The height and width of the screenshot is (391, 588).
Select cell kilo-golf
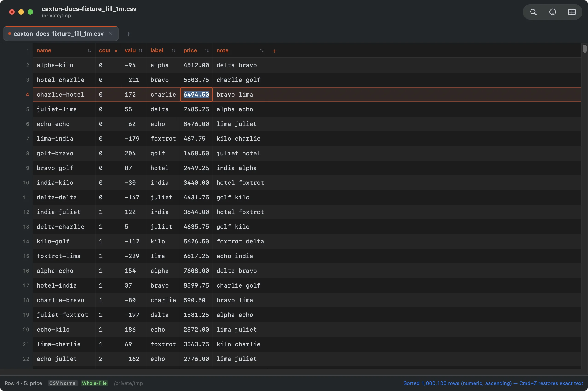[64, 242]
